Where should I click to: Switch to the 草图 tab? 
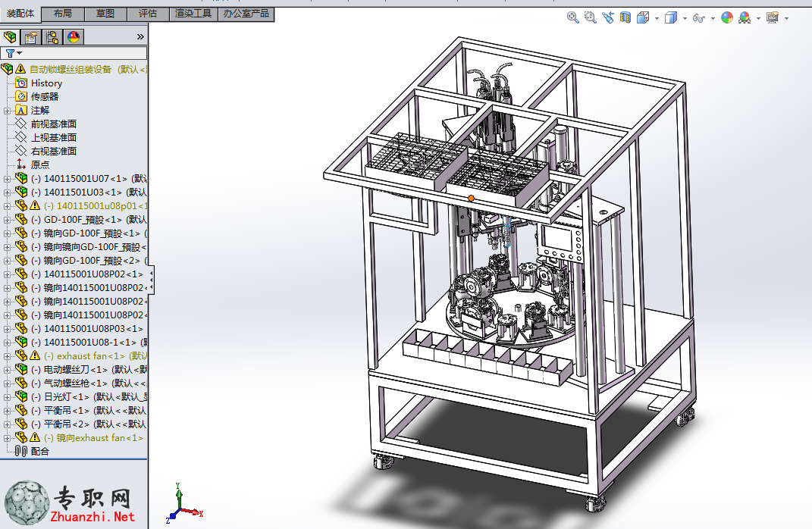(x=105, y=14)
